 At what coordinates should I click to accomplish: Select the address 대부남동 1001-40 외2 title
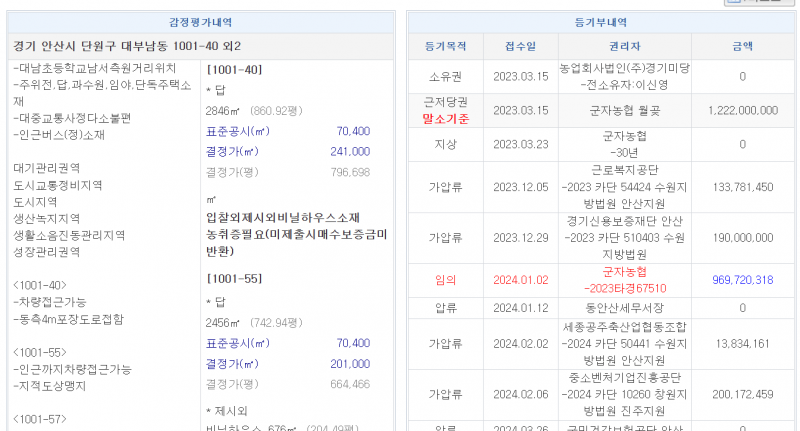[127, 47]
